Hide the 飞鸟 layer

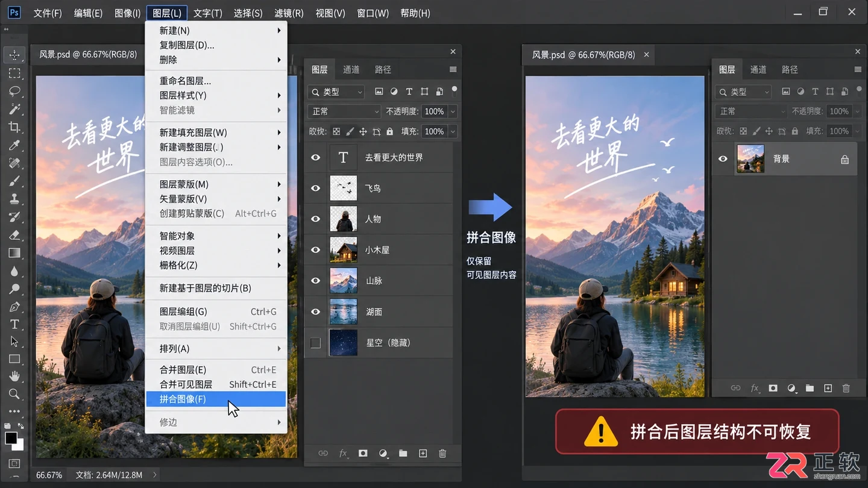(315, 189)
